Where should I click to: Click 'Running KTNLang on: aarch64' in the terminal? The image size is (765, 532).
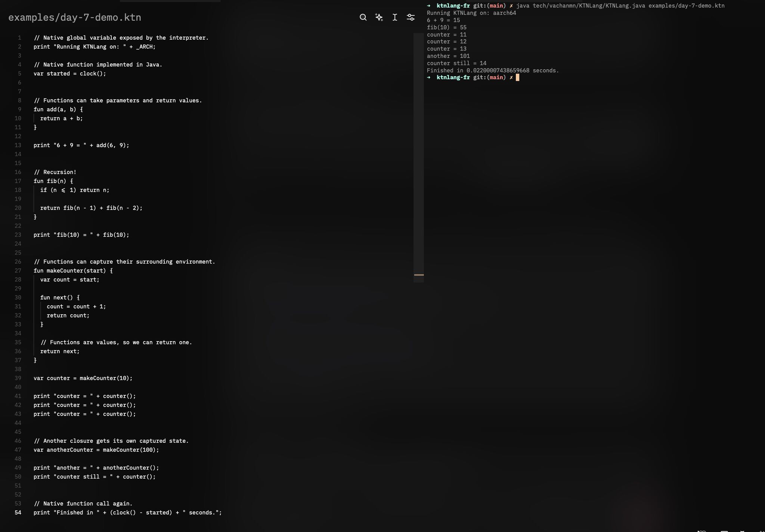(x=471, y=13)
